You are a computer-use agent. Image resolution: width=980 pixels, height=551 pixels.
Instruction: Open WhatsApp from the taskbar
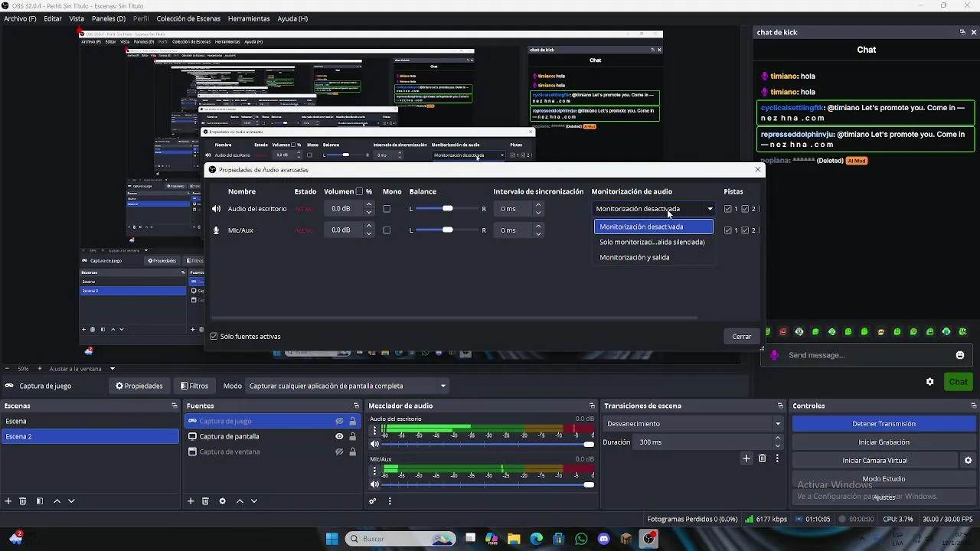[x=581, y=539]
